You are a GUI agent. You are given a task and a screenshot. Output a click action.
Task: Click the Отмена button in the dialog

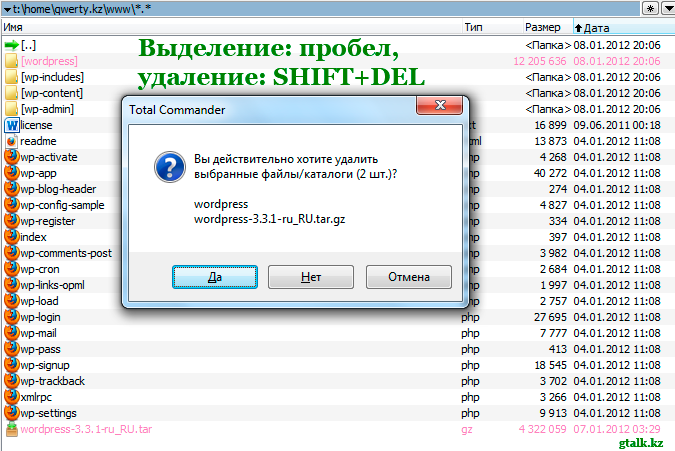click(x=409, y=277)
